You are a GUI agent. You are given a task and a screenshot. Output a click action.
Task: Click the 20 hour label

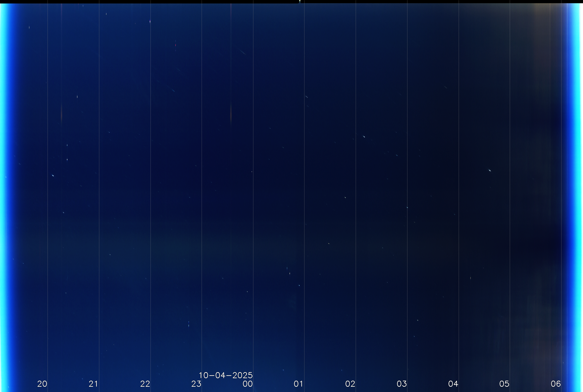pos(42,383)
